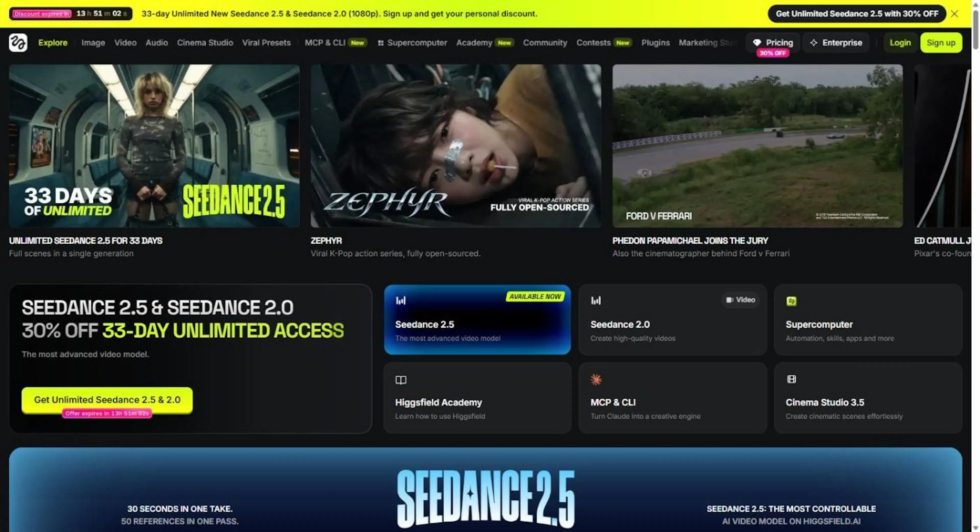Click the Seedance 2.0 card bars icon
This screenshot has width=980, height=532.
(x=596, y=300)
